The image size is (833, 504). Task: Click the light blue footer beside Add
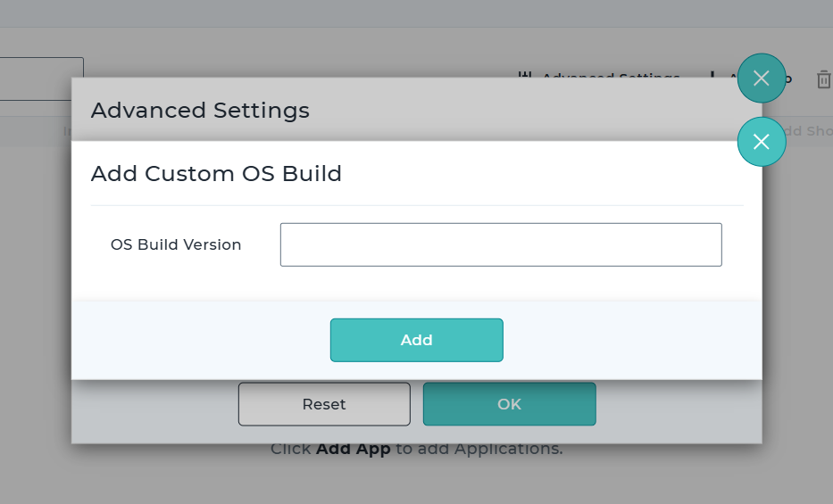coord(625,340)
